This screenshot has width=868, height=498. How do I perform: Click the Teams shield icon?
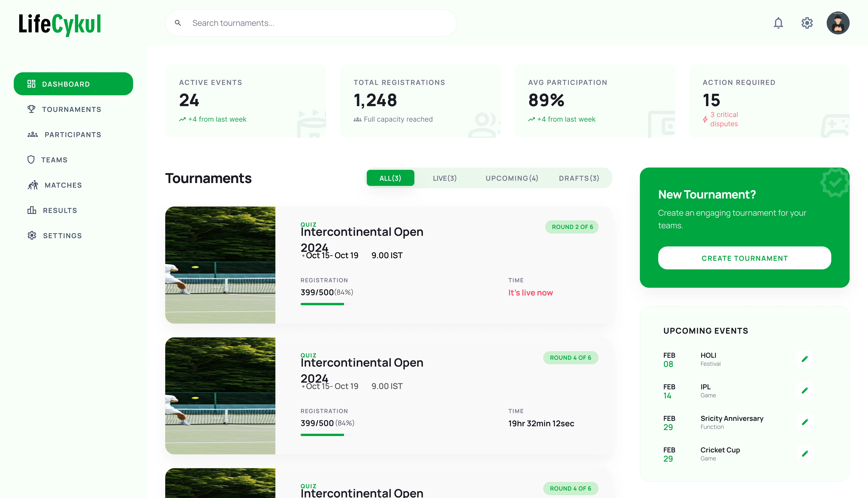click(x=31, y=160)
